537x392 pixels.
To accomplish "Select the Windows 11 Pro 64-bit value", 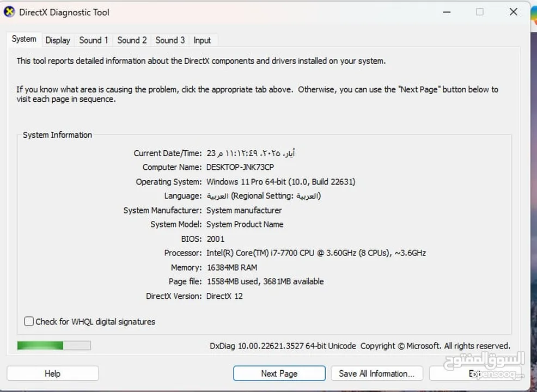I will coord(281,182).
